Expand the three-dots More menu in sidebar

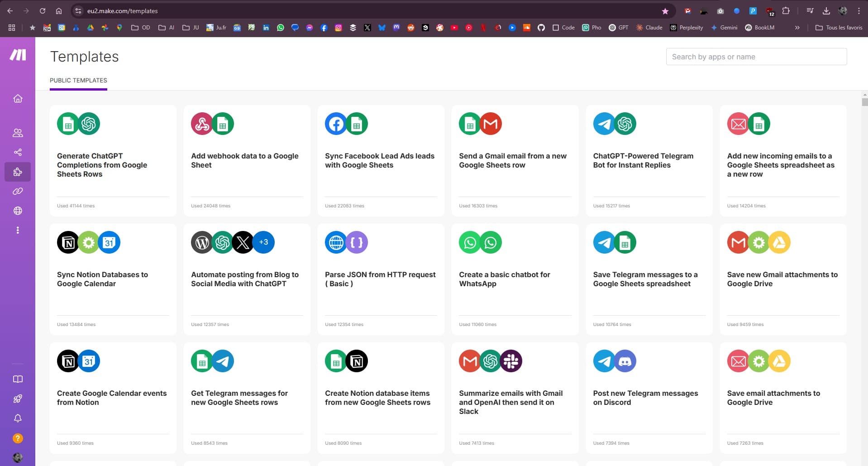coord(18,230)
